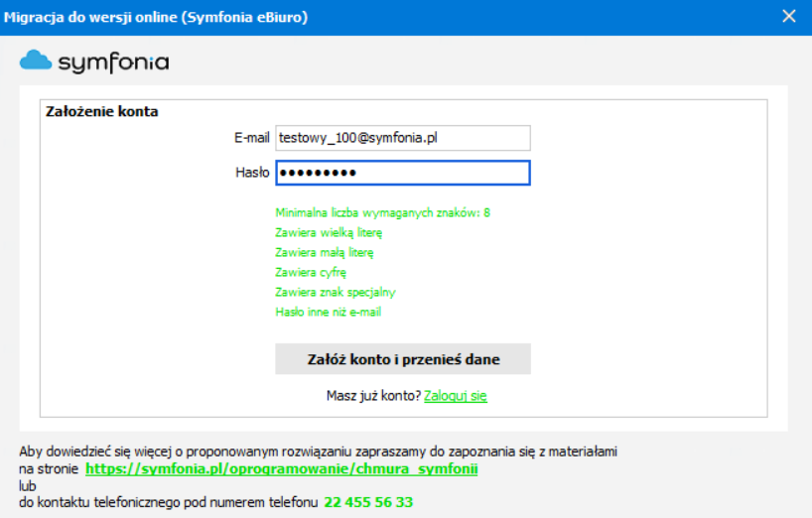Click the 'Zawiera cyfrę' requirement
This screenshot has width=812, height=518.
[310, 272]
